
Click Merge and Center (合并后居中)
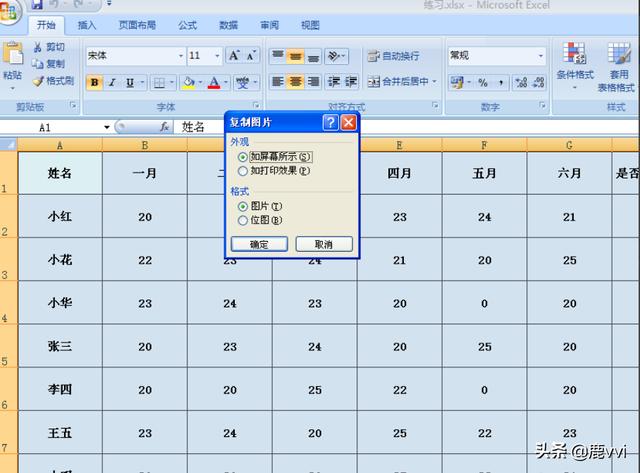[x=398, y=82]
